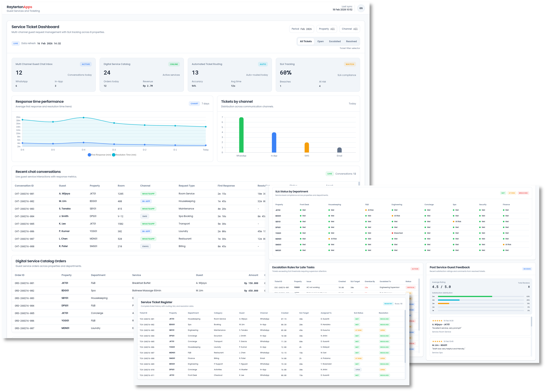Toggle First Response legend marker
Screen dimensions: 546x392
tap(89, 155)
